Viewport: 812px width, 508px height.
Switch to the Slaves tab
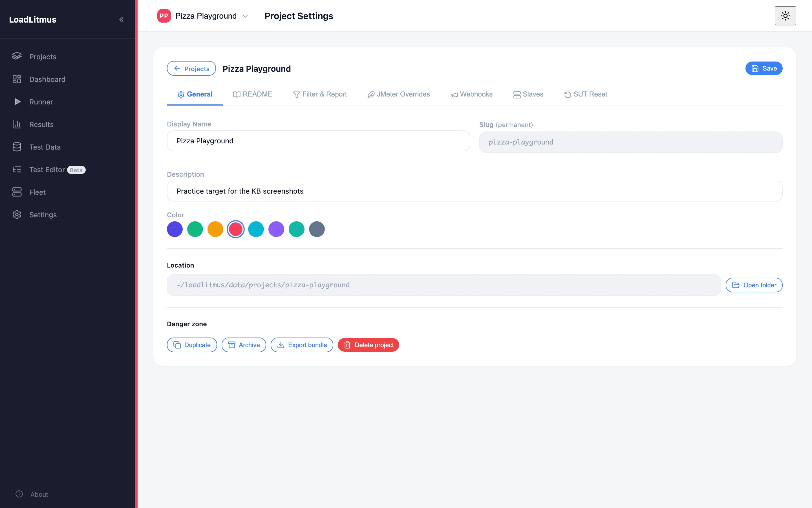(x=528, y=95)
